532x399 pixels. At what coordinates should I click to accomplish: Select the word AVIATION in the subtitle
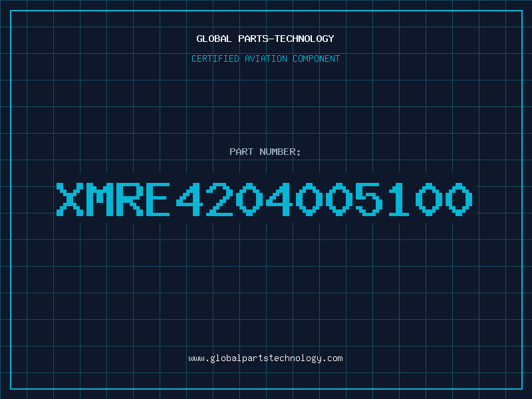(x=265, y=59)
